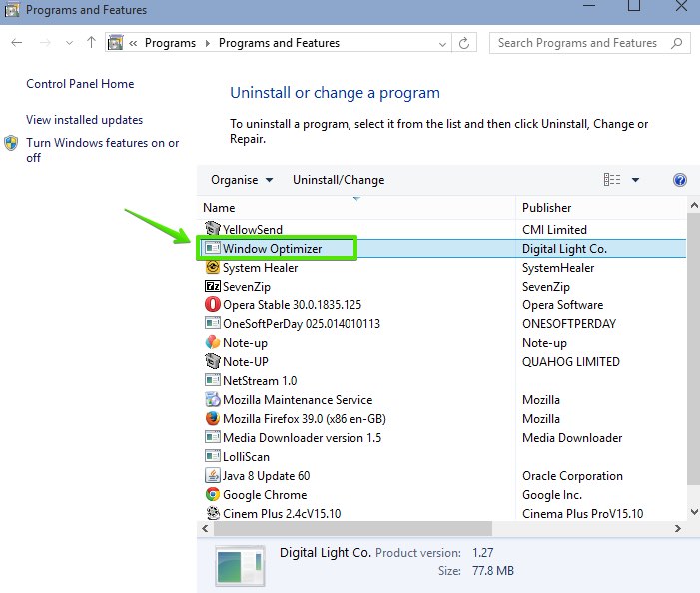Click the Java 8 Update 60 icon
Screen dimensions: 700x593
pyautogui.click(x=212, y=476)
